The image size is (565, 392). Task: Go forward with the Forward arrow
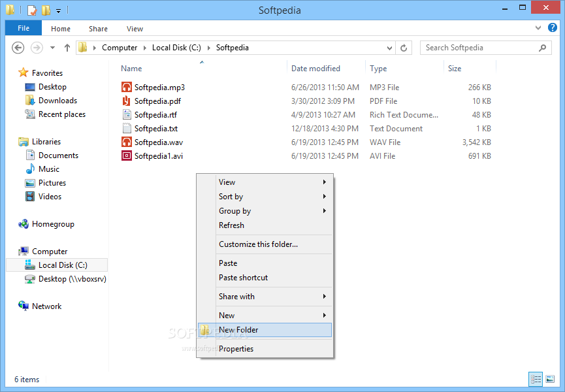point(37,48)
